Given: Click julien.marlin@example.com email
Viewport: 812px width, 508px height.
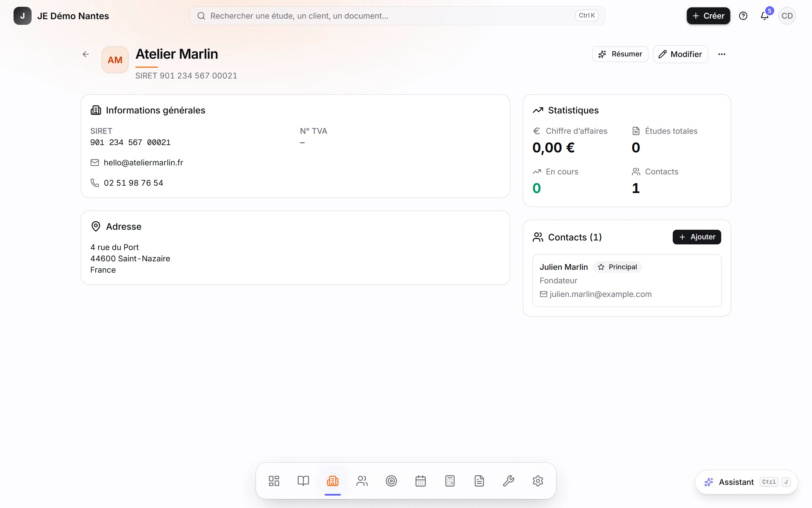Looking at the screenshot, I should 601,294.
